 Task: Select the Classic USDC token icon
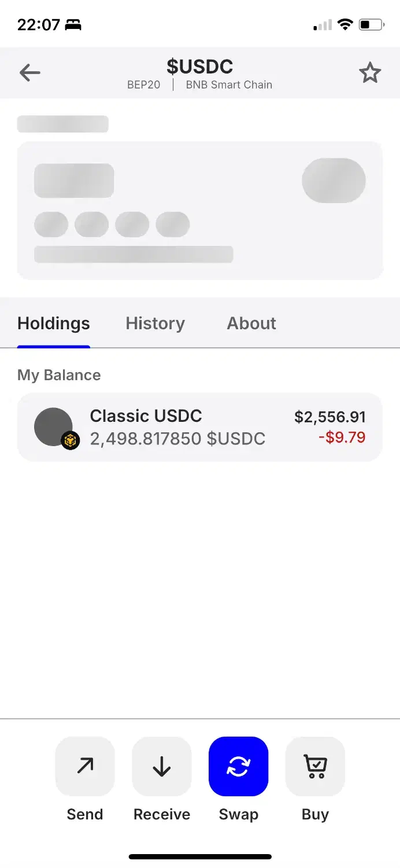[53, 426]
